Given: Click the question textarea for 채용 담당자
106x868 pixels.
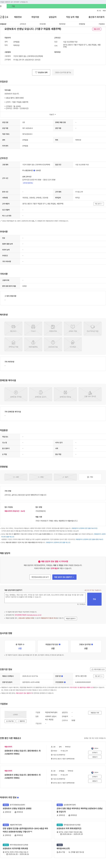Looking at the screenshot, I should pyautogui.click(x=45, y=598).
